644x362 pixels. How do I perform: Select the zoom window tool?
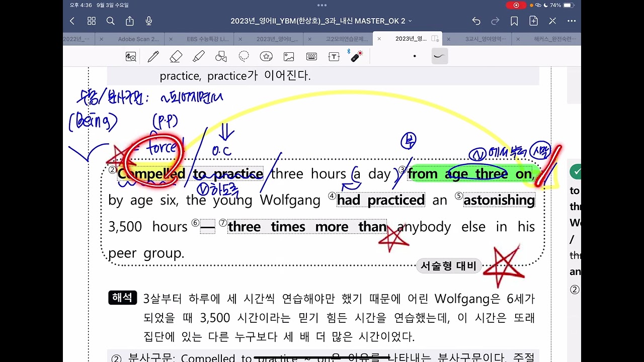[x=131, y=56]
